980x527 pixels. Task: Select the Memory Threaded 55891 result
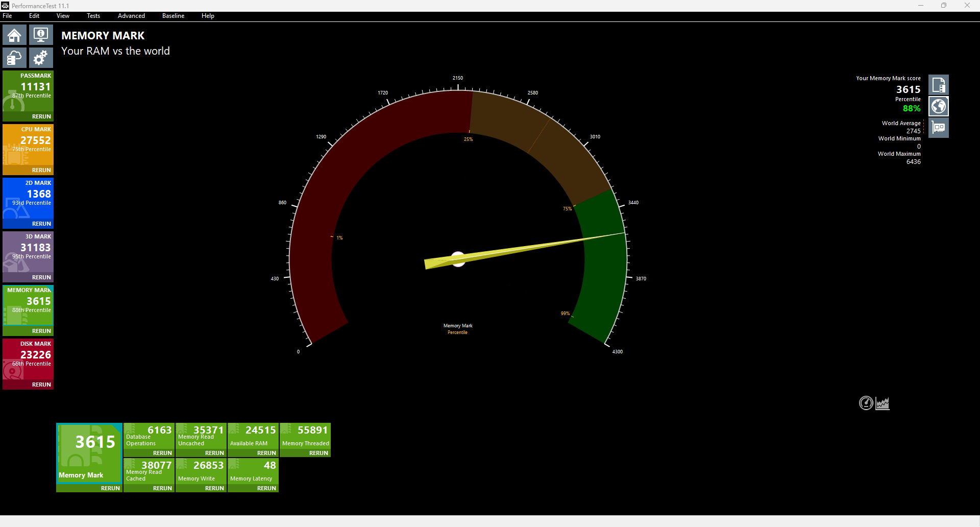[x=305, y=436]
